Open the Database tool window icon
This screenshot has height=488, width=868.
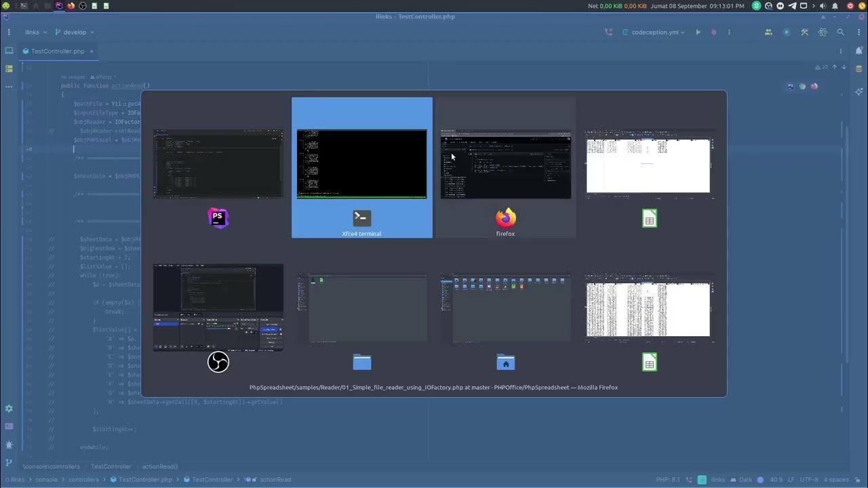pyautogui.click(x=859, y=68)
